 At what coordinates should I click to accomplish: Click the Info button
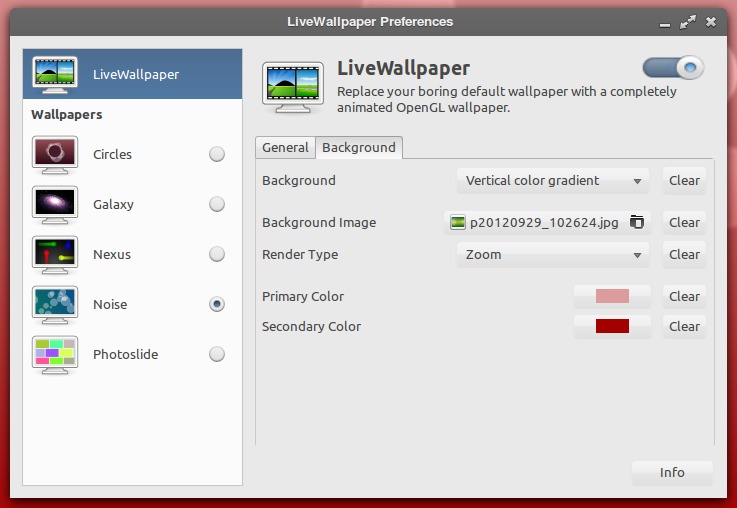672,472
